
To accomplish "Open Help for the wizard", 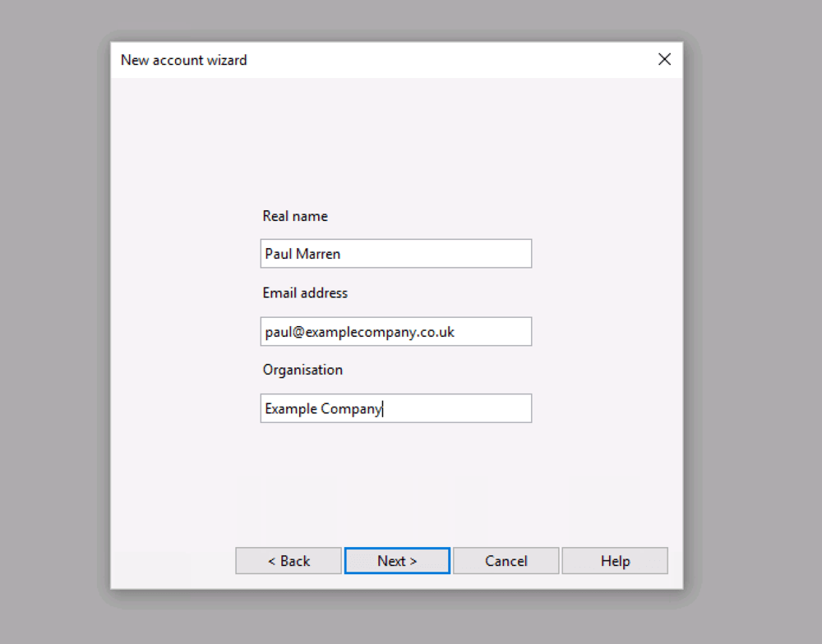I will pos(615,561).
